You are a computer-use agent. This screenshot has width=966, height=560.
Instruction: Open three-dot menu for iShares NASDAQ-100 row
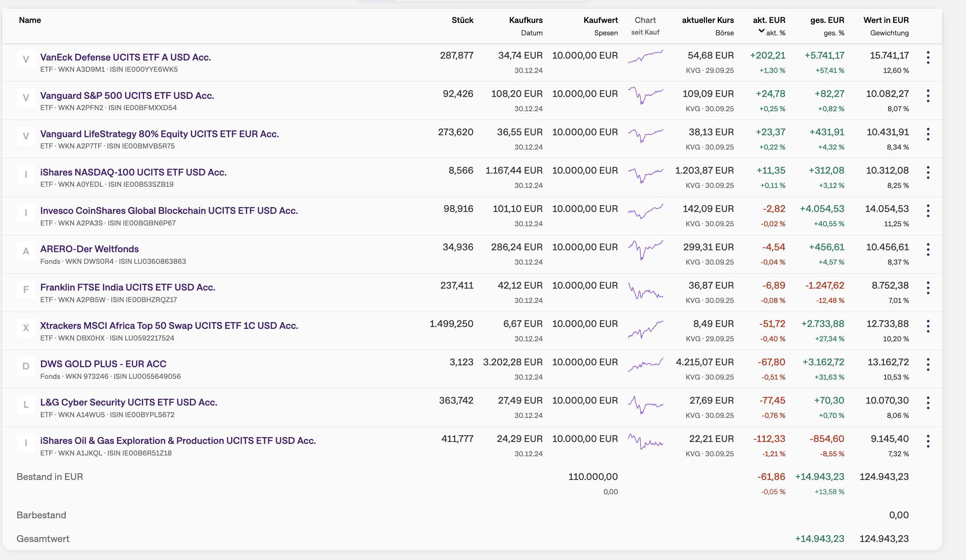click(928, 173)
